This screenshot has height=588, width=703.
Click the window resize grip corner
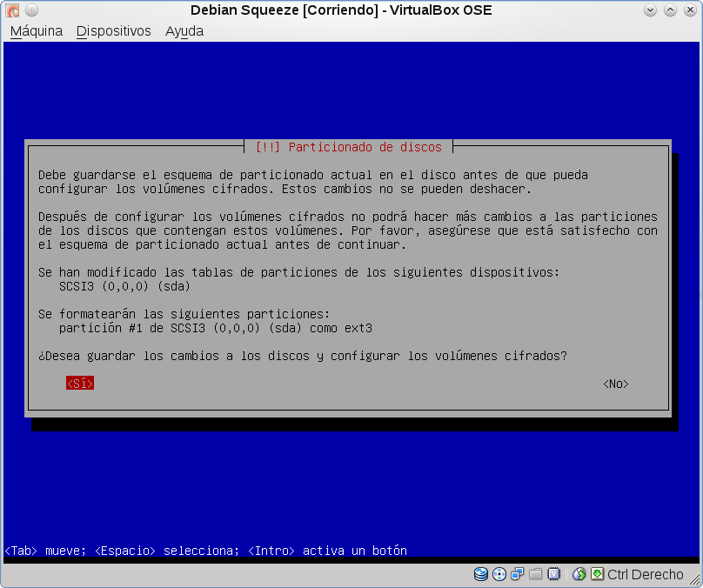694,579
